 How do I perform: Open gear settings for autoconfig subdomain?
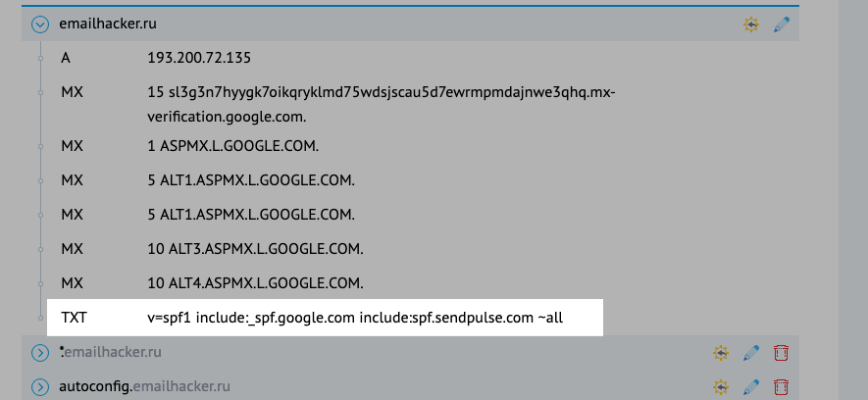(x=721, y=386)
